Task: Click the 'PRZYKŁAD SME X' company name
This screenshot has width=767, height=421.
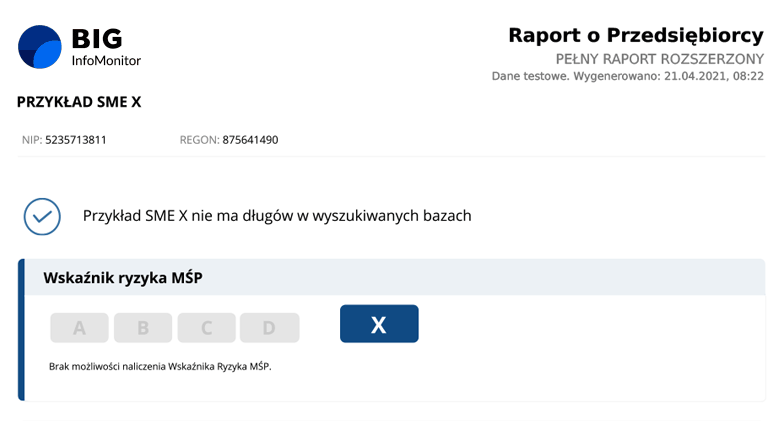Action: (78, 102)
